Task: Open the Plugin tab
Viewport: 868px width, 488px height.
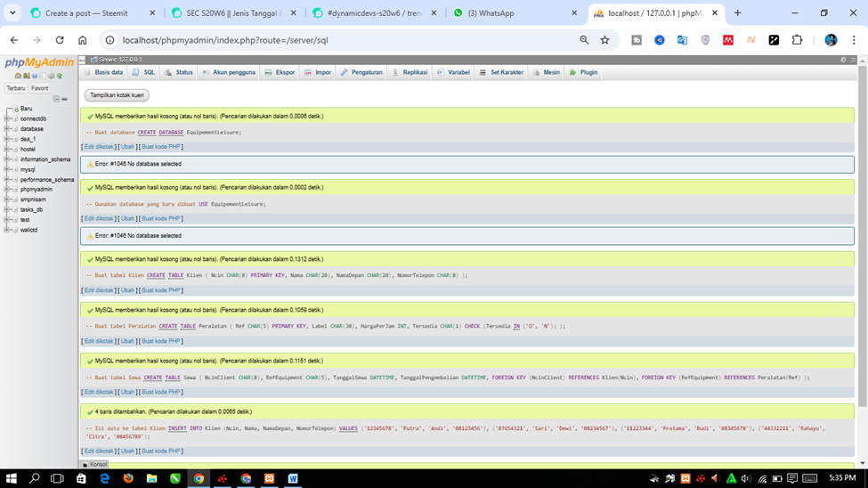Action: [583, 72]
